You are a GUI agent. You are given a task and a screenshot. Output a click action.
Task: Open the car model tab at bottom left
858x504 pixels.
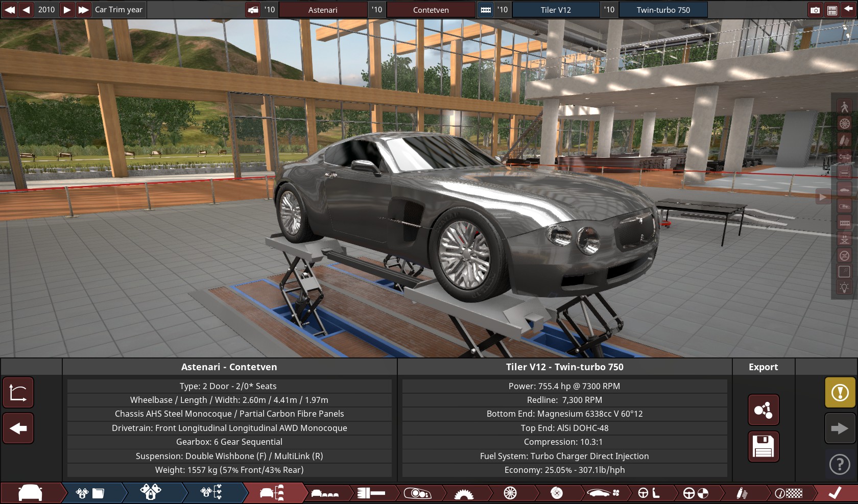[31, 493]
